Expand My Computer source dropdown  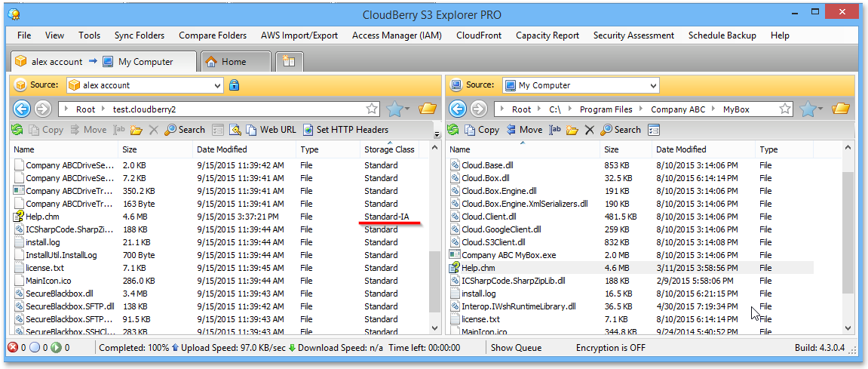[x=653, y=85]
